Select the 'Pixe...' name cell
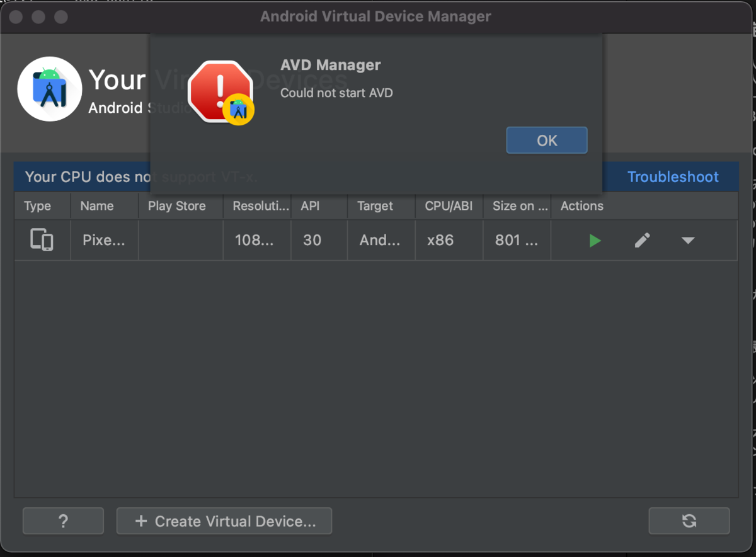The height and width of the screenshot is (557, 756). click(104, 240)
